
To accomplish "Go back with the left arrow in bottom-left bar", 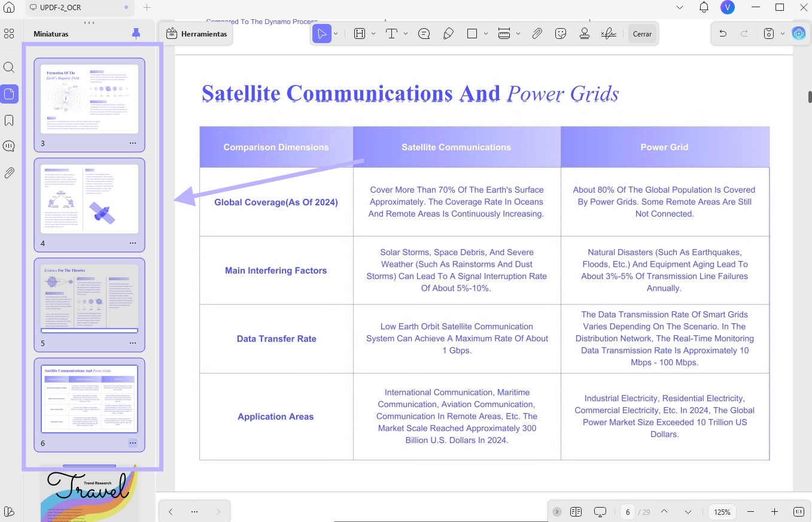I will click(171, 512).
